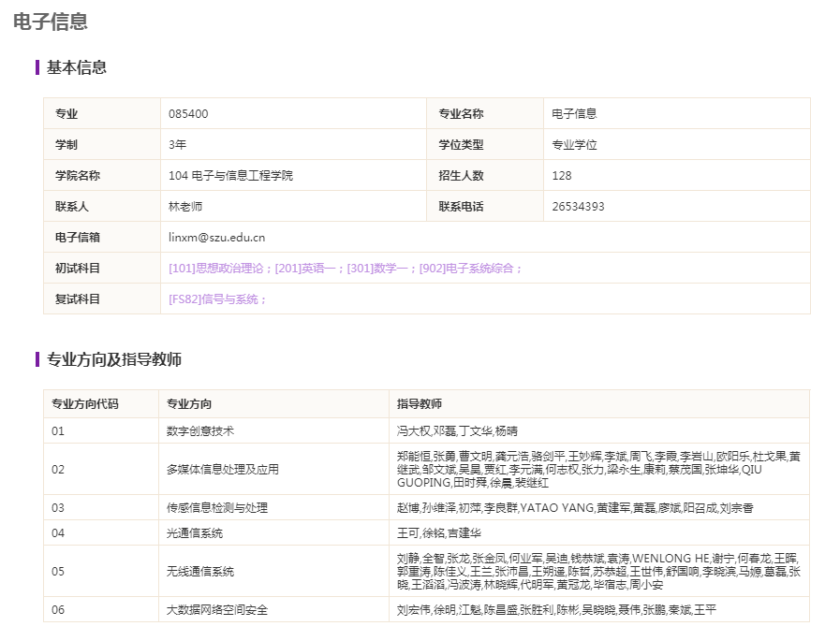840x641 pixels.
Task: Click the 电子信箱 row label
Action: (78, 238)
